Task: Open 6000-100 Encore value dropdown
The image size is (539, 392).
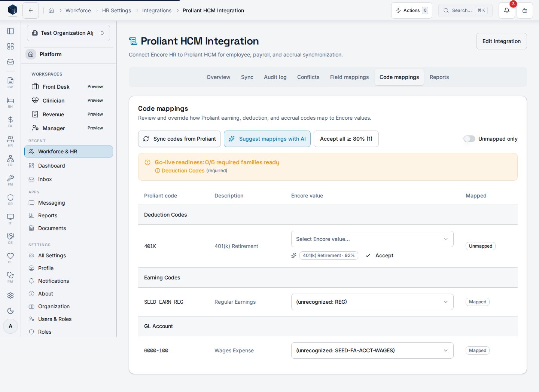Action: (x=372, y=350)
